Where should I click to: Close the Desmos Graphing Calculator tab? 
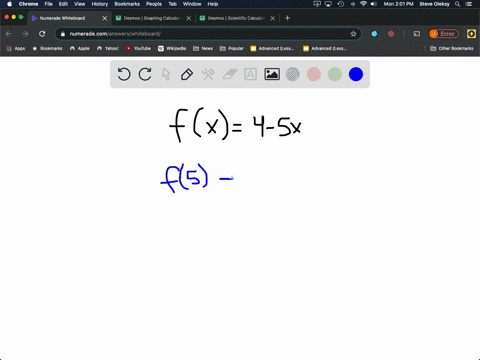click(189, 18)
